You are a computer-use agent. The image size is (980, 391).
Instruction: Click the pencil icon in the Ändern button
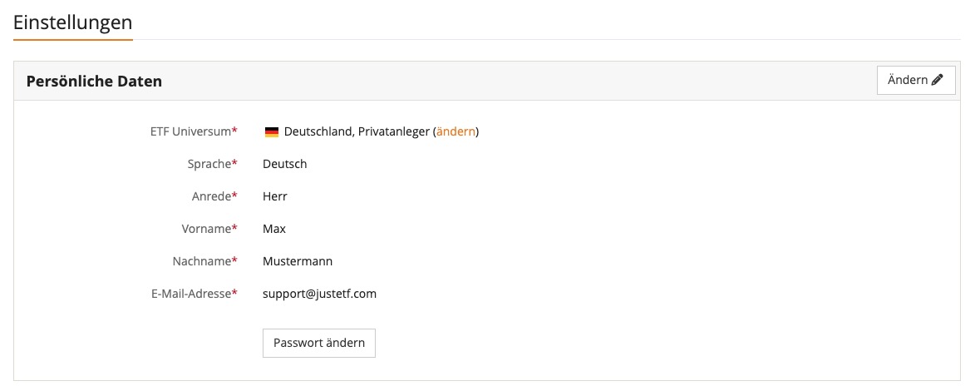pyautogui.click(x=938, y=80)
